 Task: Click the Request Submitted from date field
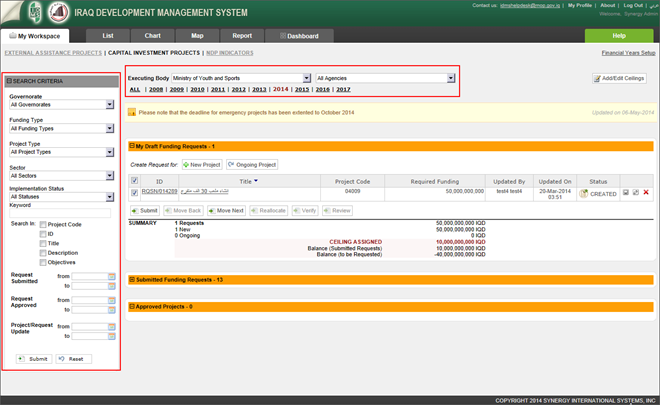click(x=90, y=277)
